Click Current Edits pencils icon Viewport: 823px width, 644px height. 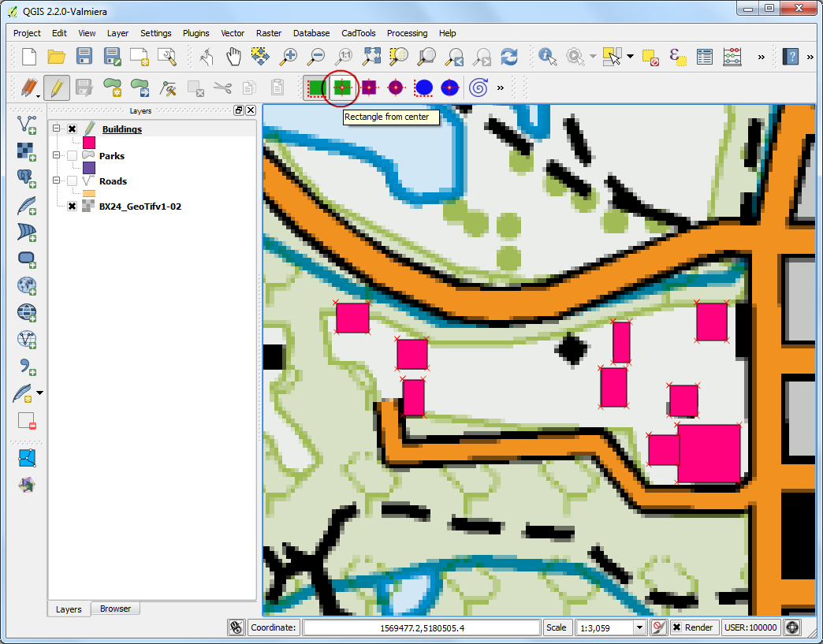pos(29,87)
